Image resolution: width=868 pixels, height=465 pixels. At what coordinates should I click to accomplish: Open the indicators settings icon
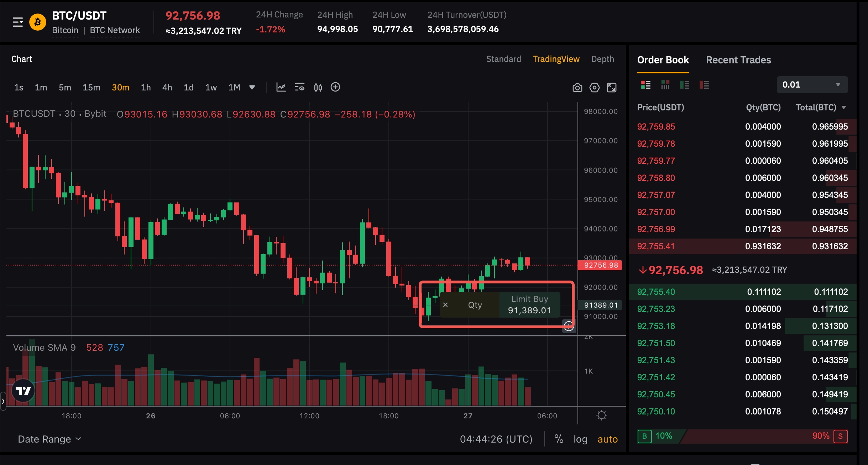click(299, 87)
